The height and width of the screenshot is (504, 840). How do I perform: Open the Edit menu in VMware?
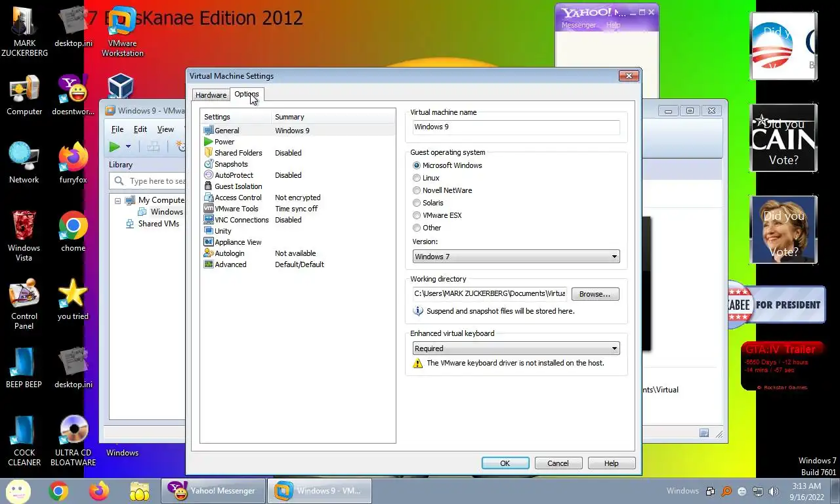click(x=140, y=129)
